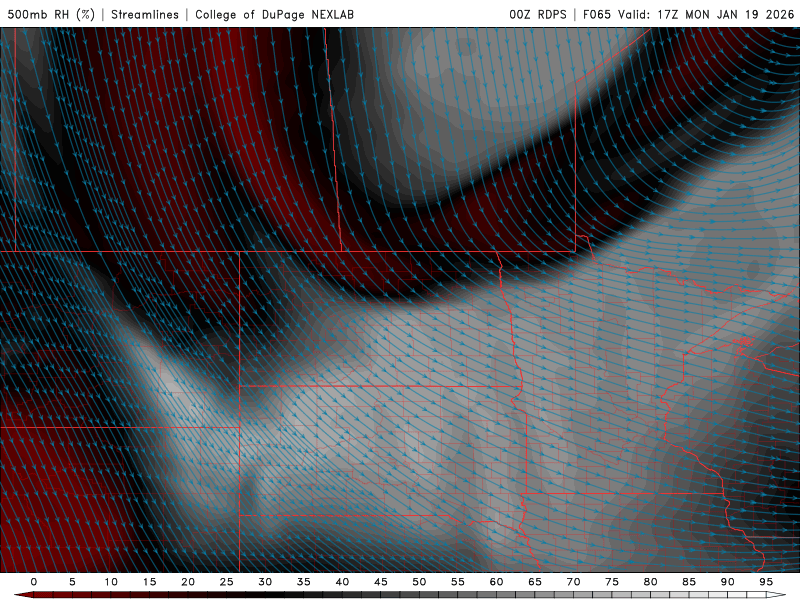Click the '70' value on color scale
Viewport: 800px width, 600px height.
pos(573,582)
